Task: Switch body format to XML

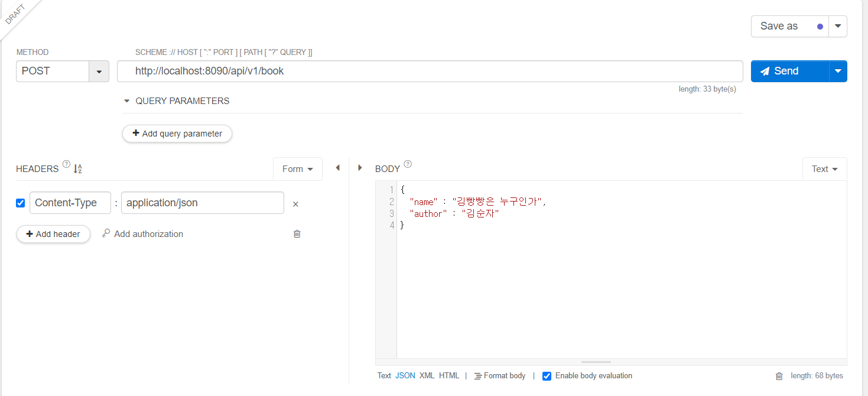Action: [427, 375]
